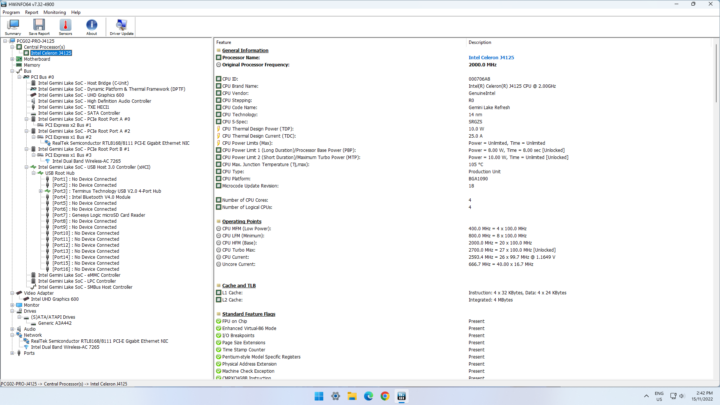
Task: Click the HWiNFO taskbar icon
Action: pos(401,396)
